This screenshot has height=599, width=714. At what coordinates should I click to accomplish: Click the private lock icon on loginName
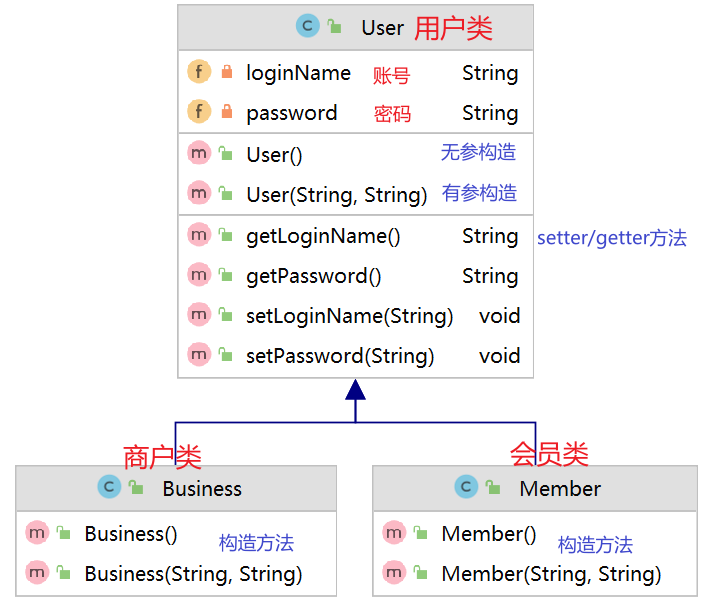coord(226,73)
